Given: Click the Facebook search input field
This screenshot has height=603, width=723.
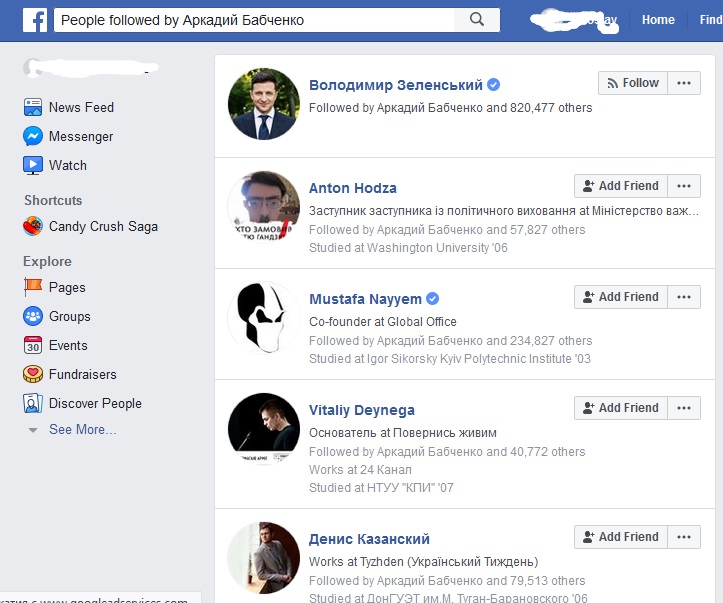Looking at the screenshot, I should 255,20.
